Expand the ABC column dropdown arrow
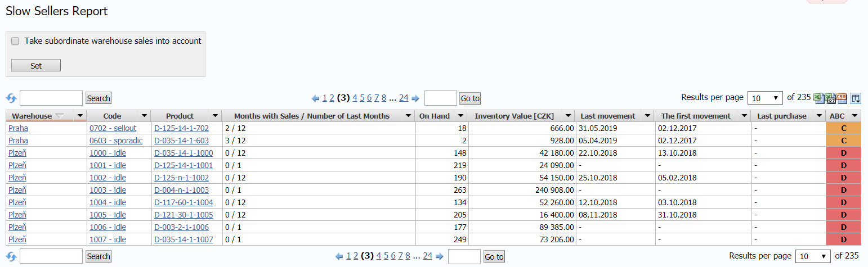 tap(855, 116)
